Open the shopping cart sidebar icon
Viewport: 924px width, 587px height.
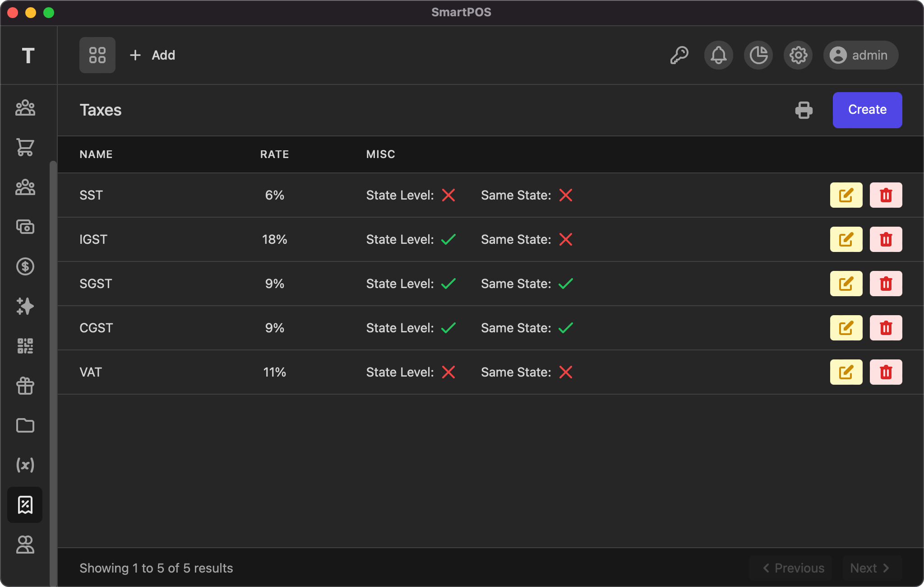tap(25, 147)
